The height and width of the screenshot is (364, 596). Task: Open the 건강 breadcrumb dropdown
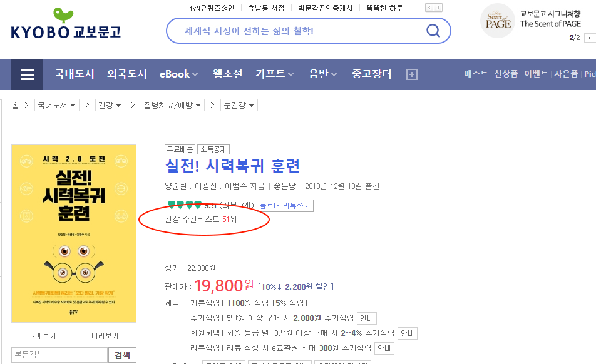tap(110, 105)
